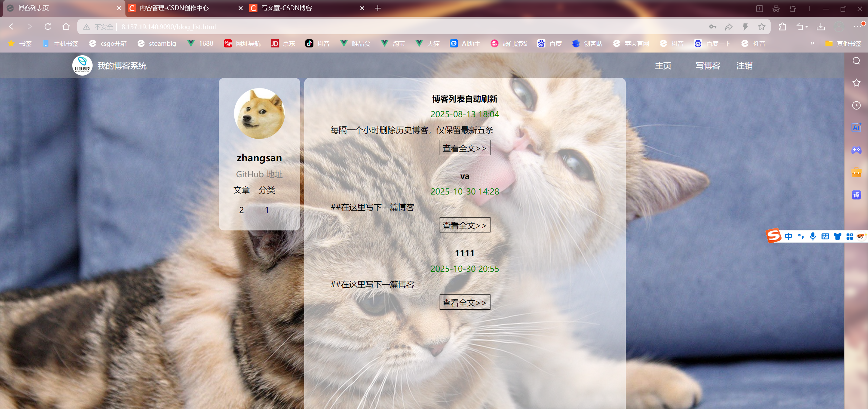Open sidebar translate icon
This screenshot has width=868, height=409.
pos(856,195)
